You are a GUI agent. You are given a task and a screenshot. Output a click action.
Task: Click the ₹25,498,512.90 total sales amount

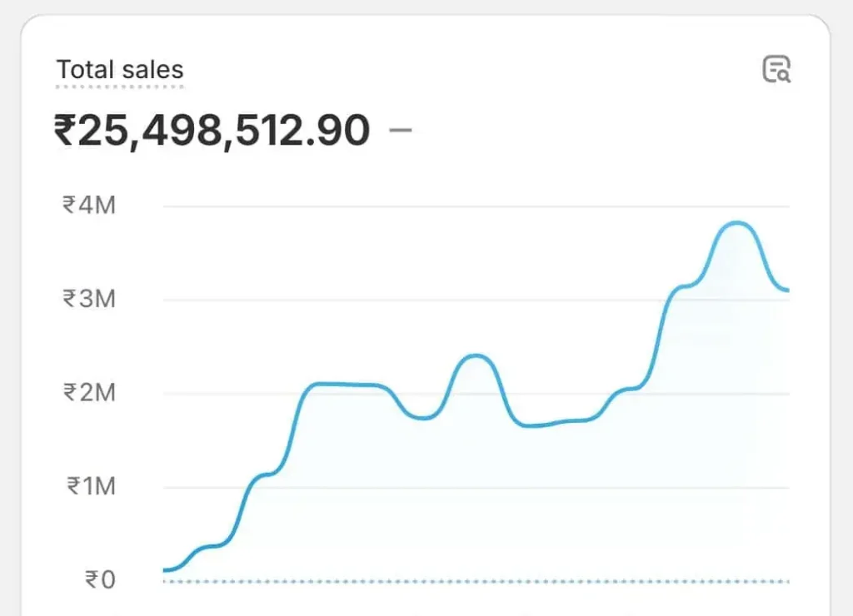coord(212,131)
